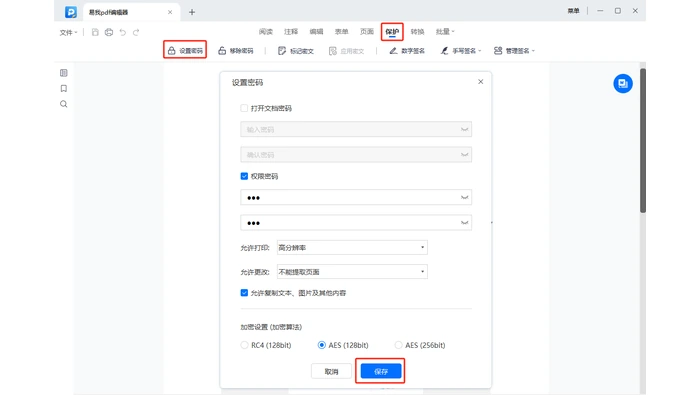Uncheck the 权限密码 checkbox
Image resolution: width=700 pixels, height=395 pixels.
[244, 176]
